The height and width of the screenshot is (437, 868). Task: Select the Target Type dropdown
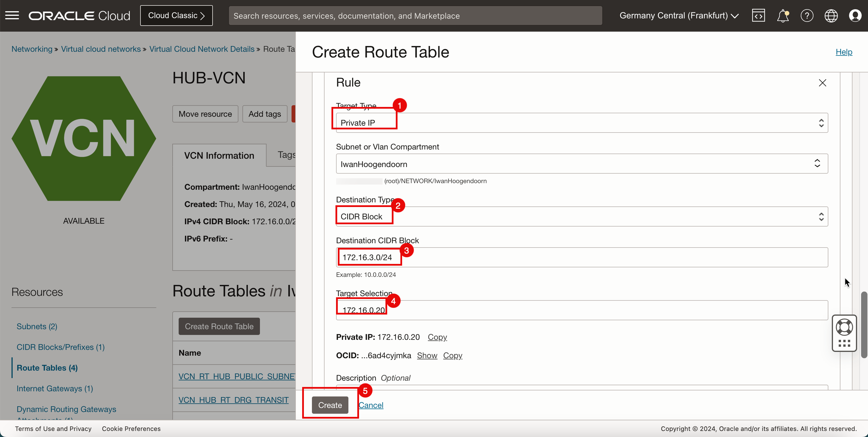582,123
